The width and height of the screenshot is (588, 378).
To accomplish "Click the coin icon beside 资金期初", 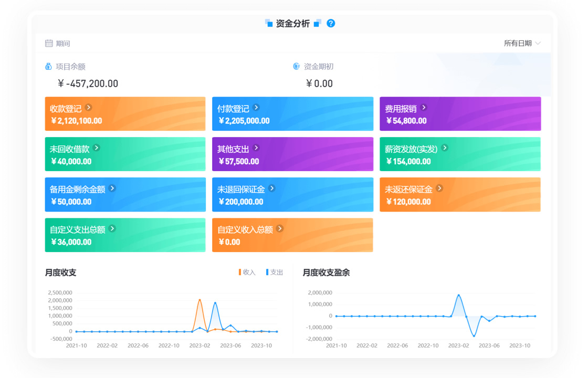I will point(297,67).
